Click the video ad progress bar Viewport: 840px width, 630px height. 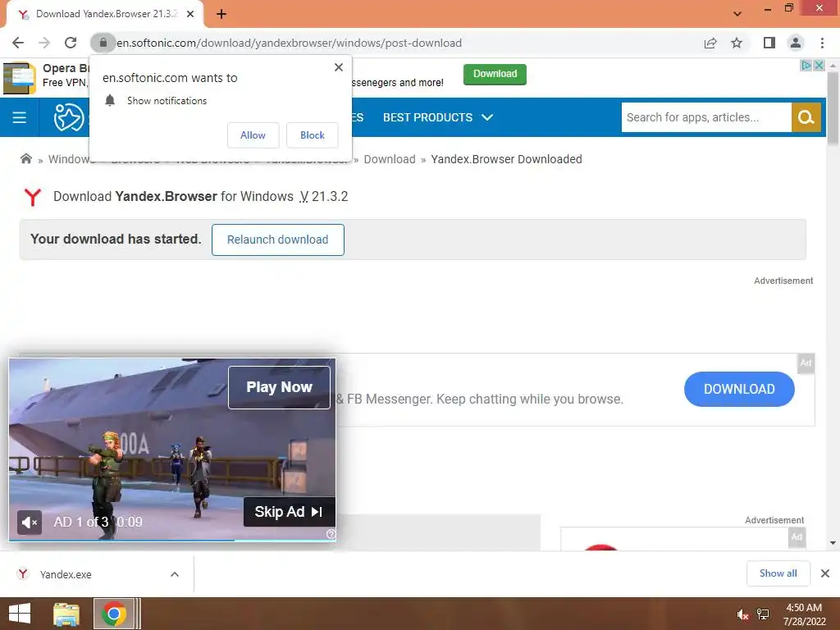point(172,540)
